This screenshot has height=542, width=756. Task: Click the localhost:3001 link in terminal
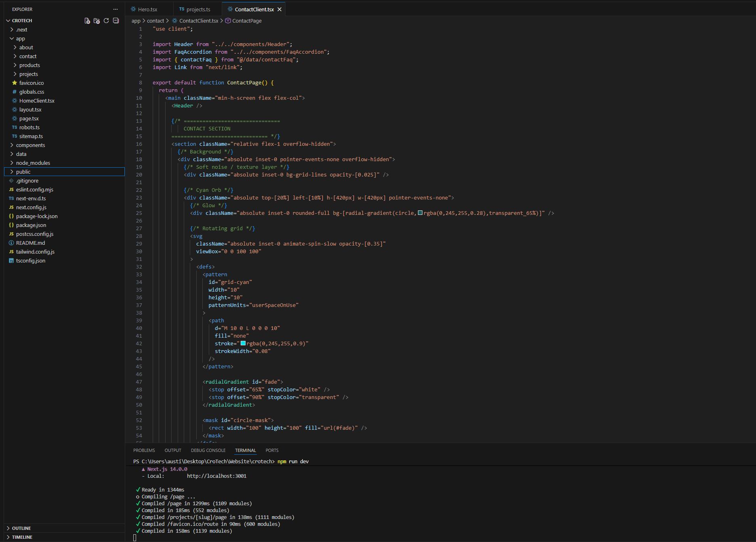tap(216, 476)
